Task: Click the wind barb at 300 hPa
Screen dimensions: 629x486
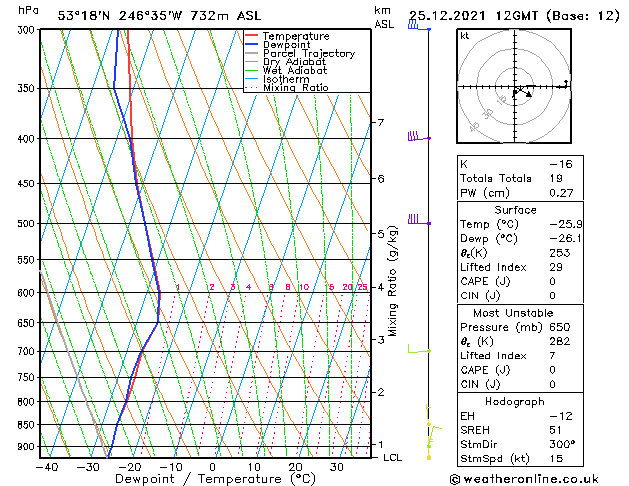Action: click(x=416, y=27)
